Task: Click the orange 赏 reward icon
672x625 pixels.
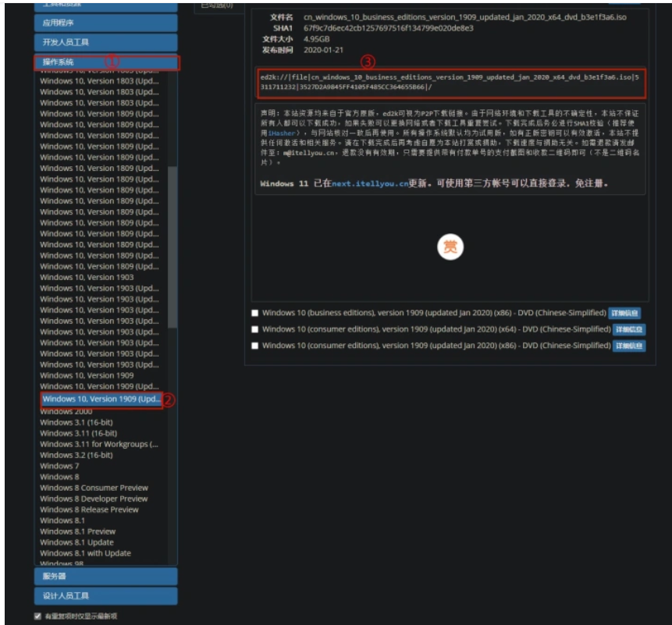Action: 450,247
